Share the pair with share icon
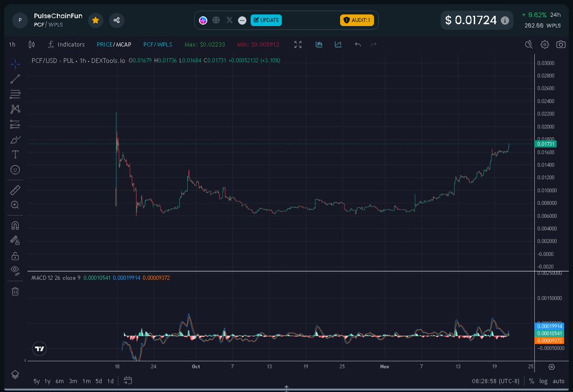 (x=117, y=20)
